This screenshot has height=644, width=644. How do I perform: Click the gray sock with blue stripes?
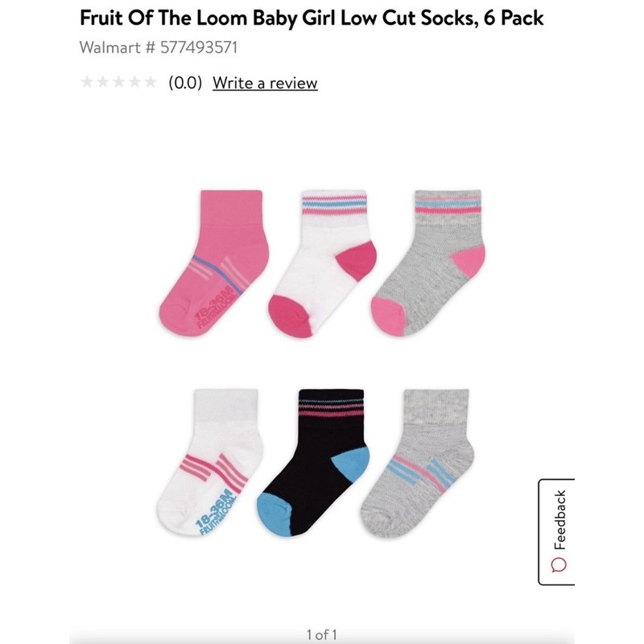click(x=417, y=463)
